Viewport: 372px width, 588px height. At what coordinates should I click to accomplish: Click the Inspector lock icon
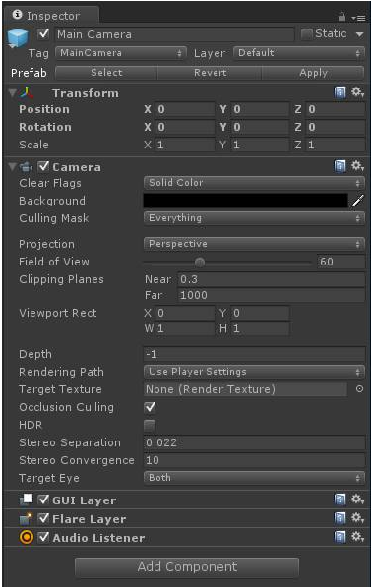(x=341, y=17)
